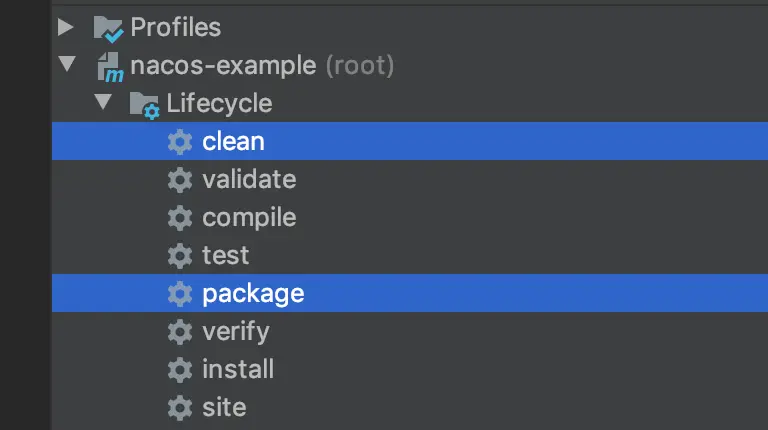Screen dimensions: 768x430
Task: Select the clean lifecycle phase
Action: coord(233,142)
